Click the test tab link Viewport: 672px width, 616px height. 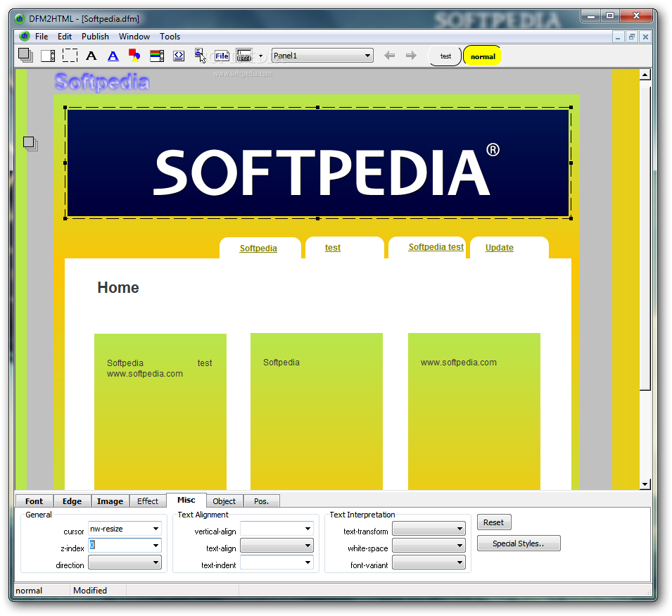point(333,248)
